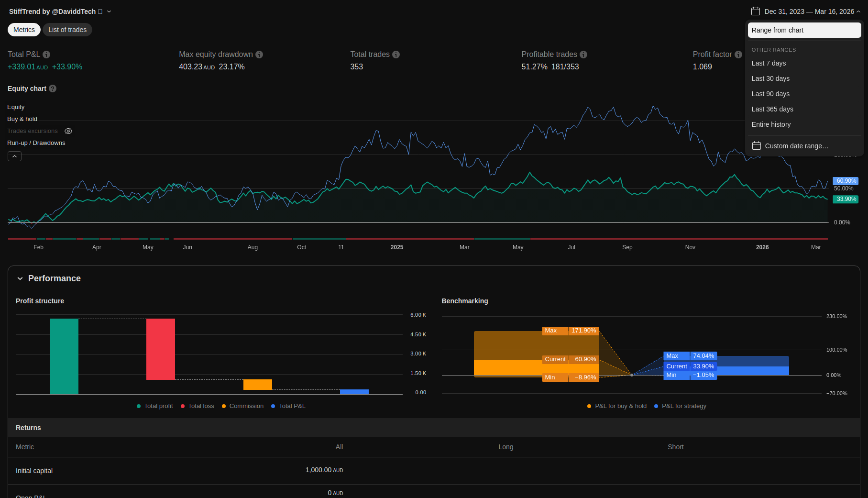Click the Profit factor info icon
This screenshot has height=498, width=868.
[x=738, y=55]
